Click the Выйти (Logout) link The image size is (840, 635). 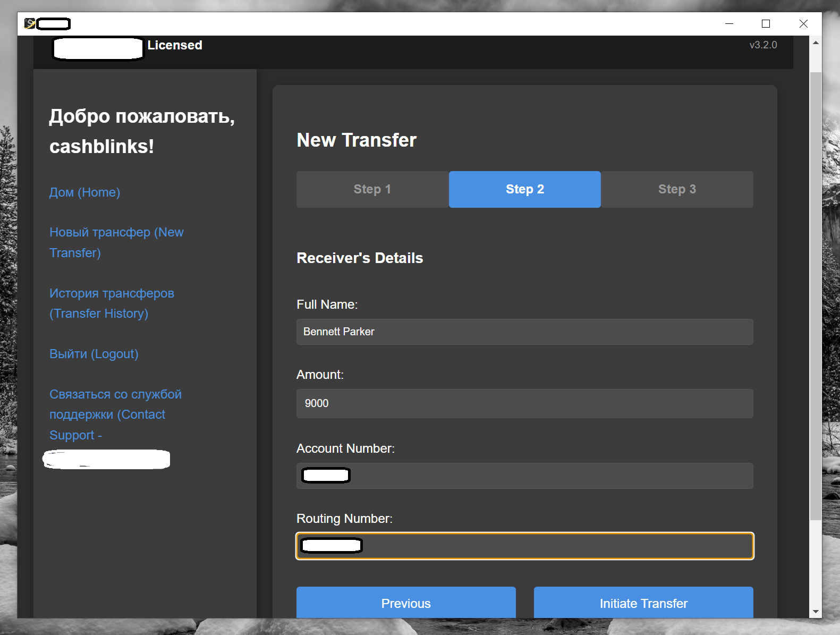94,354
